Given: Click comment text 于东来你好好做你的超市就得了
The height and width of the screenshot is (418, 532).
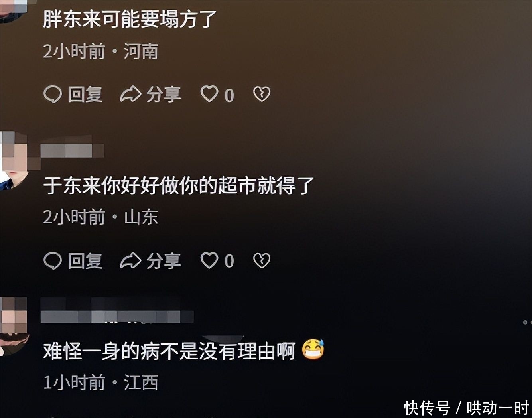Looking at the screenshot, I should pyautogui.click(x=179, y=186).
